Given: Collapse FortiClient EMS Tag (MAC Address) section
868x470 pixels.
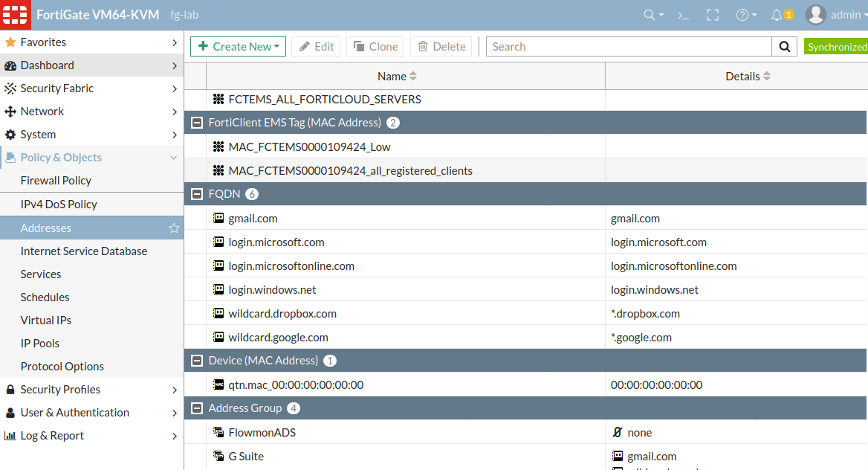Looking at the screenshot, I should [197, 123].
